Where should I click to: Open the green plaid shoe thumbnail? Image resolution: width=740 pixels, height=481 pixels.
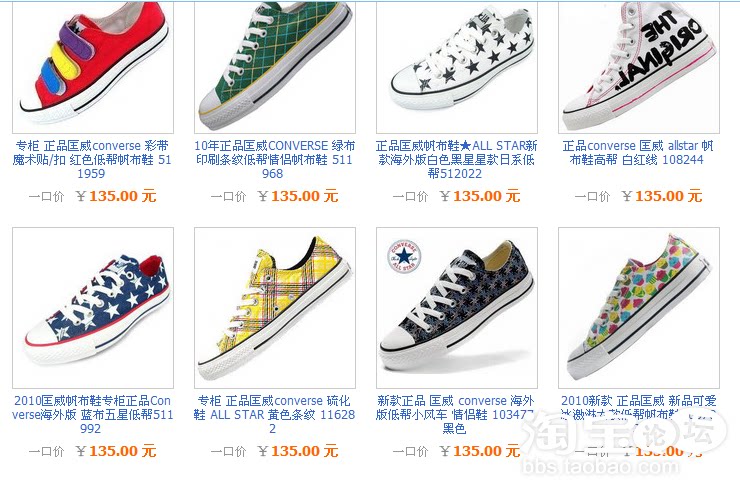coord(275,67)
